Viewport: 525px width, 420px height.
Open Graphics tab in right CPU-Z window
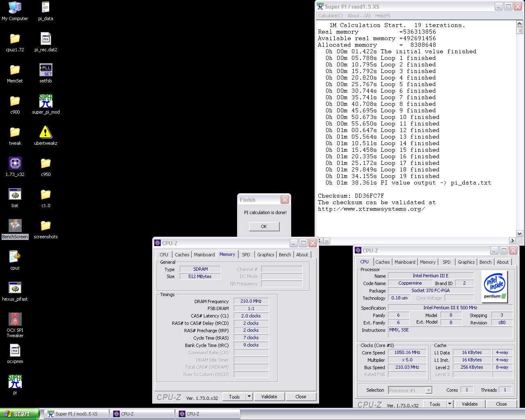tap(466, 262)
